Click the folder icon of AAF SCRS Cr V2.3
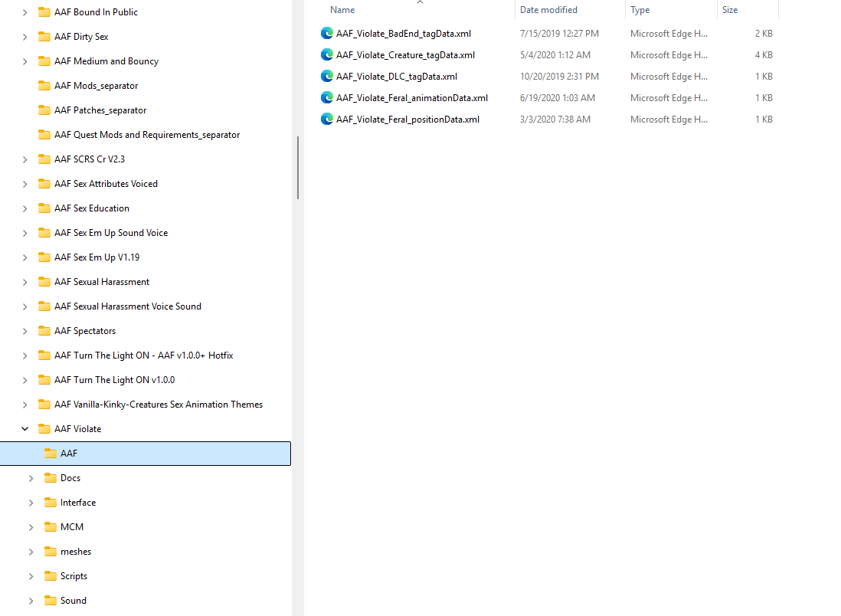841x616 pixels. coord(44,159)
